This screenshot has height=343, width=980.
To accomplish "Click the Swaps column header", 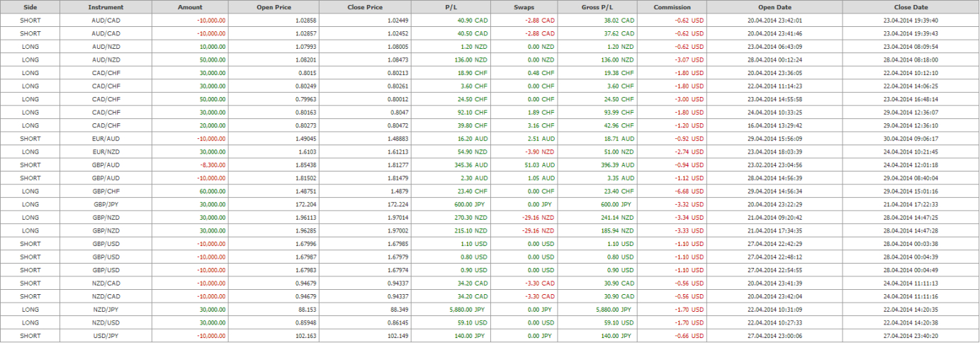I will (524, 7).
